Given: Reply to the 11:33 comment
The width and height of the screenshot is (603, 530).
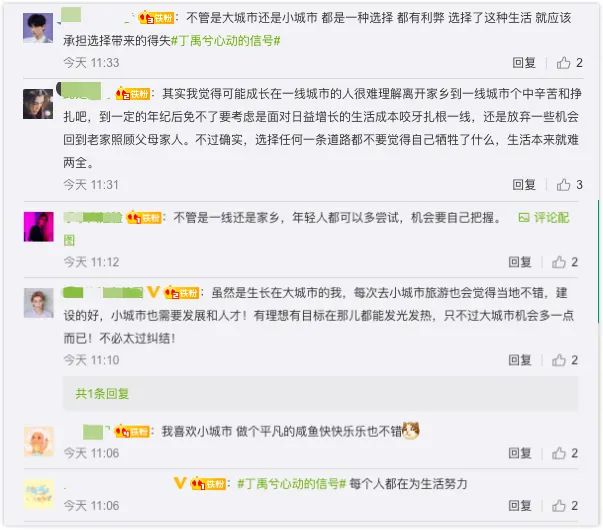Looking at the screenshot, I should click(x=524, y=63).
